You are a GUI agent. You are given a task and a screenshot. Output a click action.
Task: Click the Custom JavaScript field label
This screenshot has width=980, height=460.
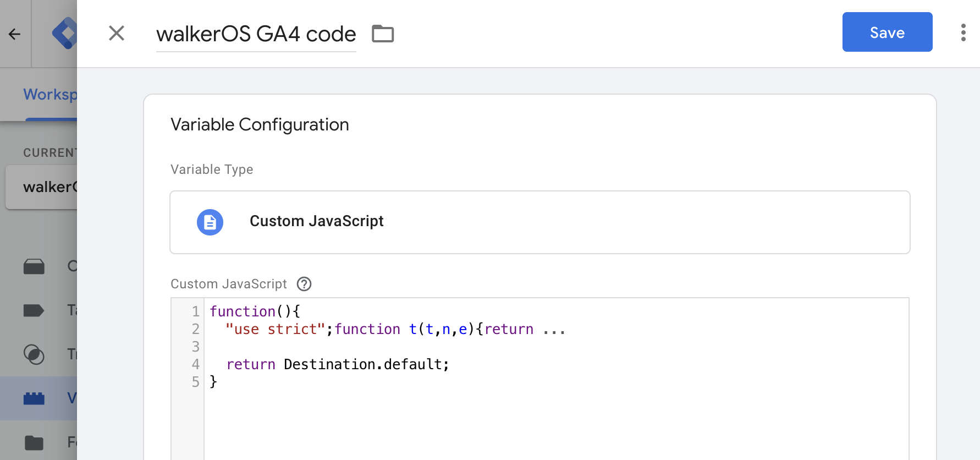(229, 284)
